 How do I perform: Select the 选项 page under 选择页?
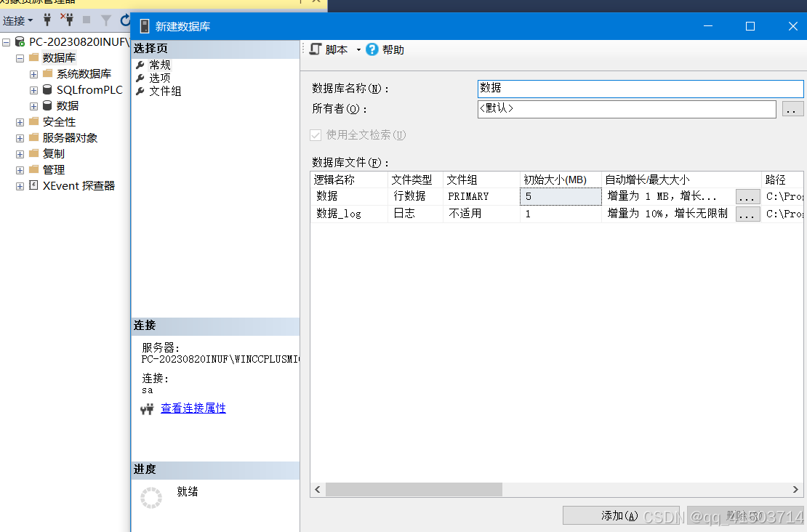pyautogui.click(x=161, y=77)
